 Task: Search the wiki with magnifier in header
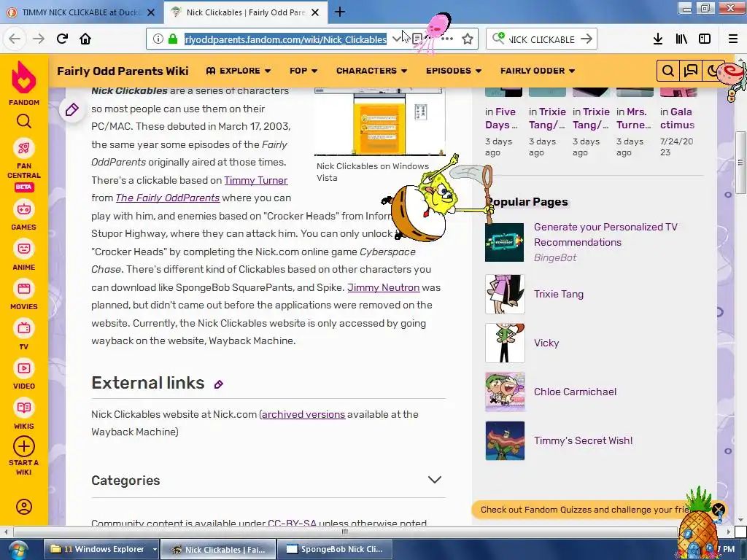point(668,71)
